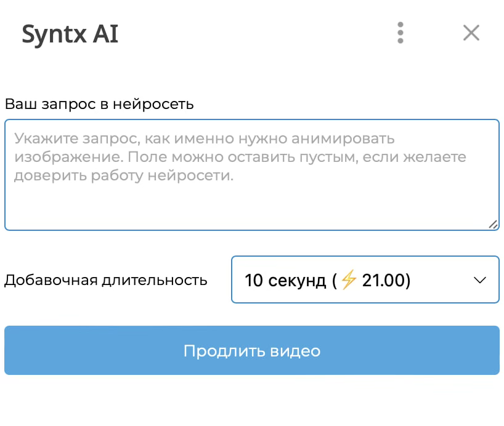Click the "AI" part of the title

point(105,34)
